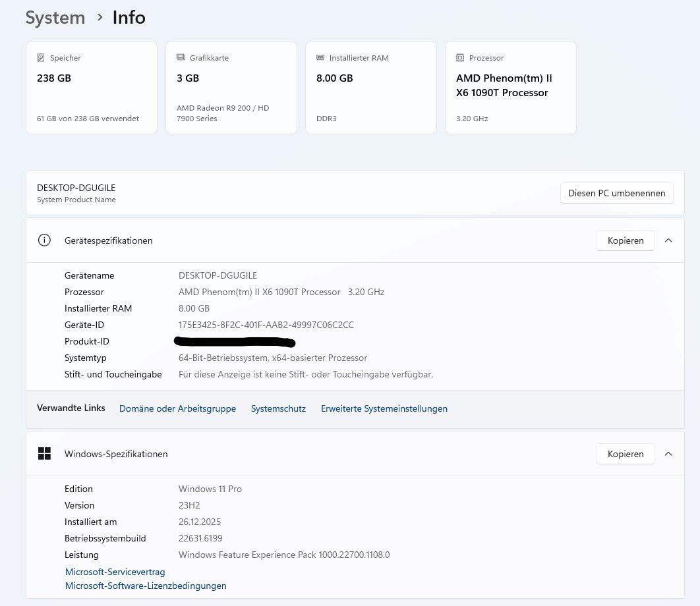
Task: Click the Prozessor chip icon
Action: 460,57
